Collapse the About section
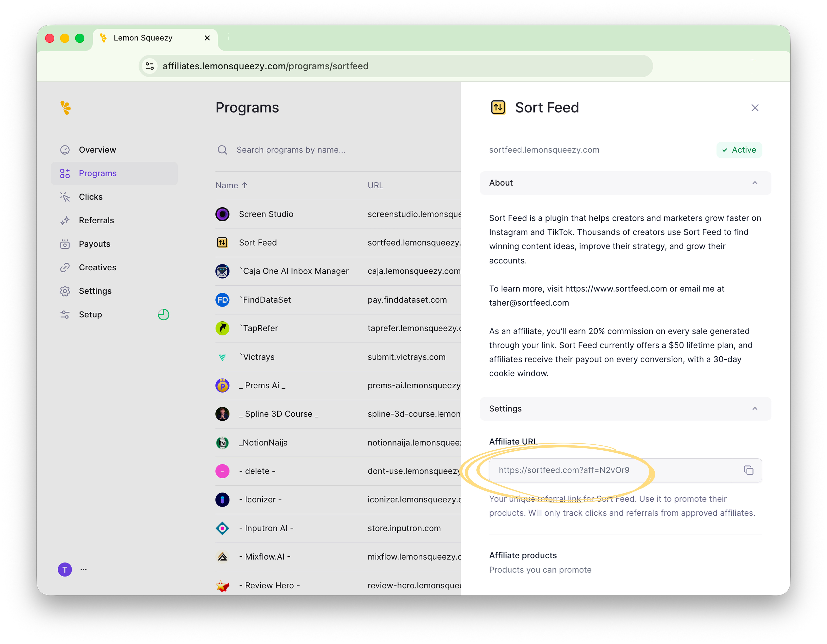Image resolution: width=827 pixels, height=644 pixels. (x=755, y=183)
